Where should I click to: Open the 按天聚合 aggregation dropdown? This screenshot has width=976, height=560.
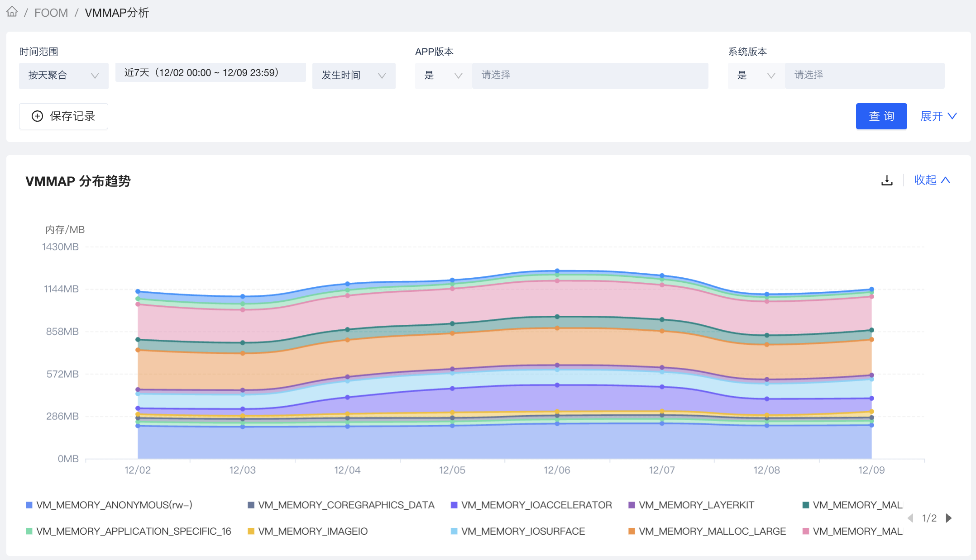click(x=63, y=76)
